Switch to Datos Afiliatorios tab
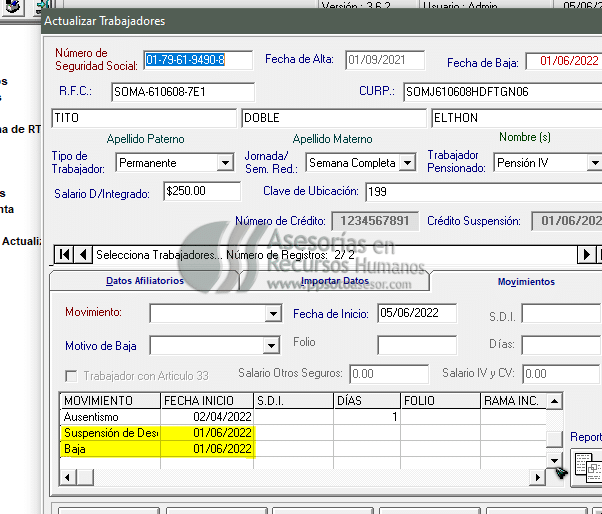The image size is (602, 514). click(145, 281)
